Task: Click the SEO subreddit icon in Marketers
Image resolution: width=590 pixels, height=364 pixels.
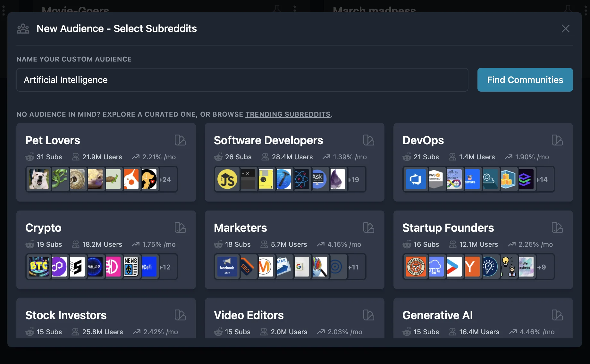Action: coord(248,267)
